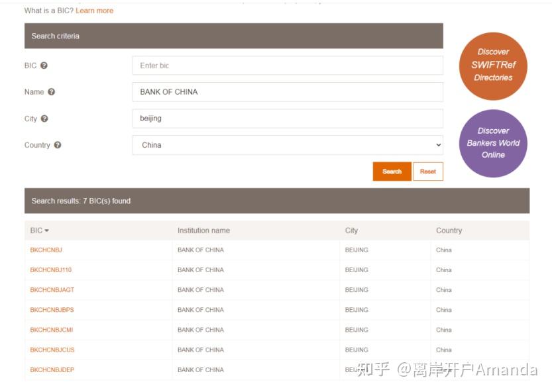Screen dimensions: 552x392
Task: Select the BKCHCNBJBPS BIC code
Action: click(52, 310)
